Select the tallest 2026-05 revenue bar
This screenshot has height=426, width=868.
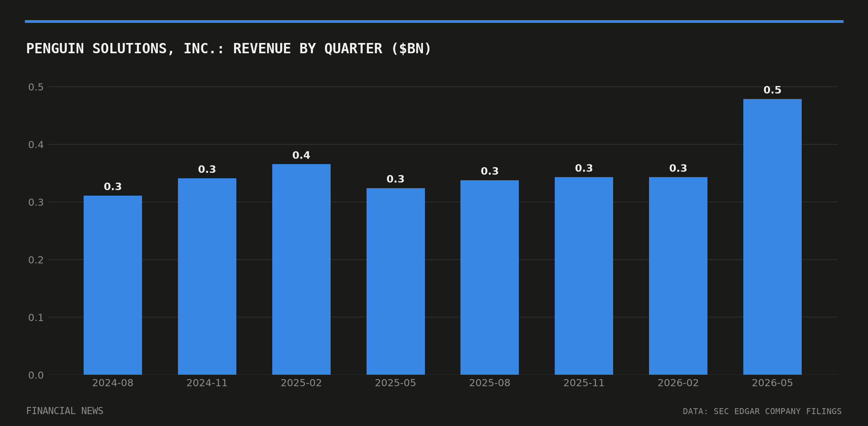pos(773,237)
